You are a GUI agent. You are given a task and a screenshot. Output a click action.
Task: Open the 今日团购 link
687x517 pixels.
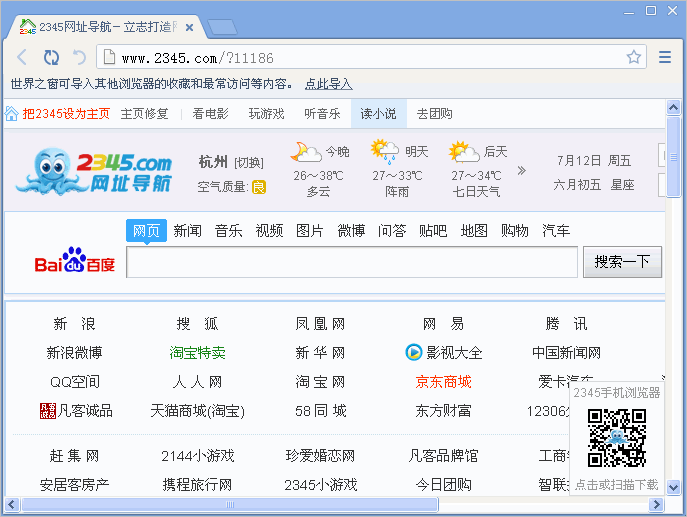443,485
